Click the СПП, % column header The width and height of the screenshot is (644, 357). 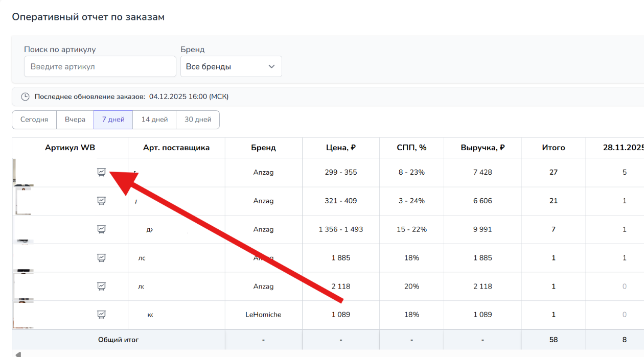tap(411, 148)
